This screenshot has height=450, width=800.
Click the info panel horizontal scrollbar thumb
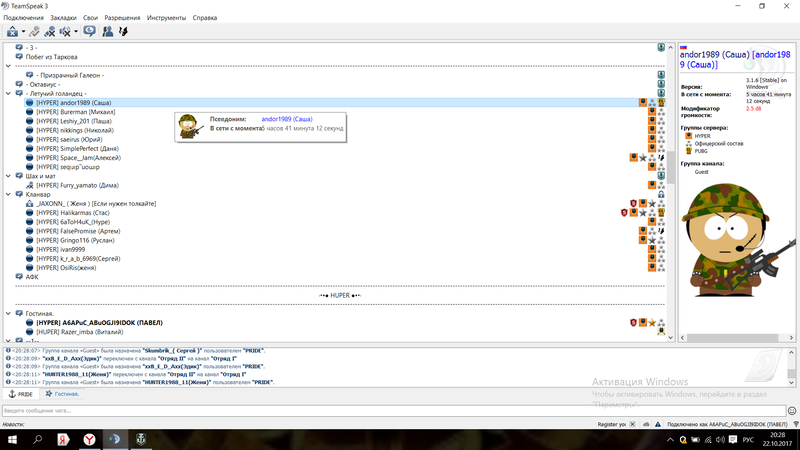(732, 338)
